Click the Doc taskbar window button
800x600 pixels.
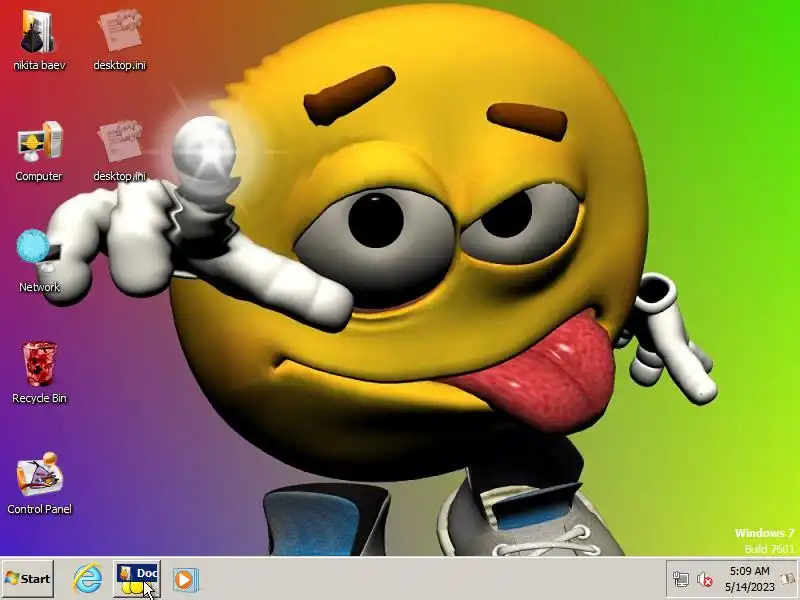pos(137,579)
